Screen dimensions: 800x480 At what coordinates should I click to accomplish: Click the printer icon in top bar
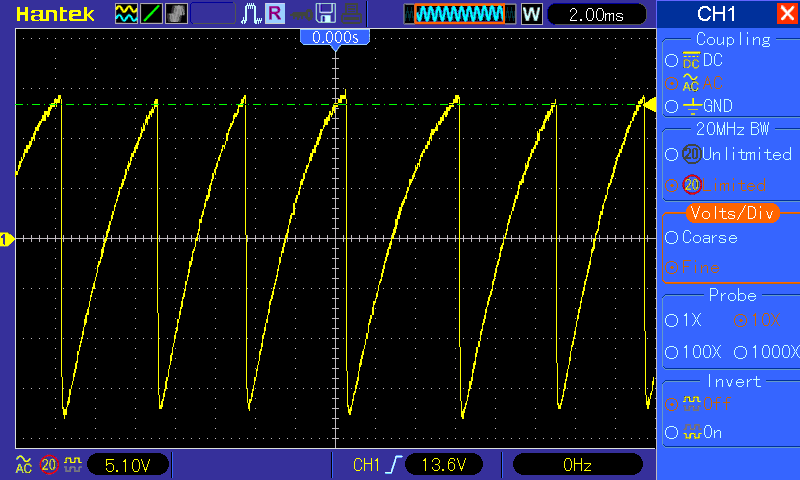pyautogui.click(x=352, y=14)
